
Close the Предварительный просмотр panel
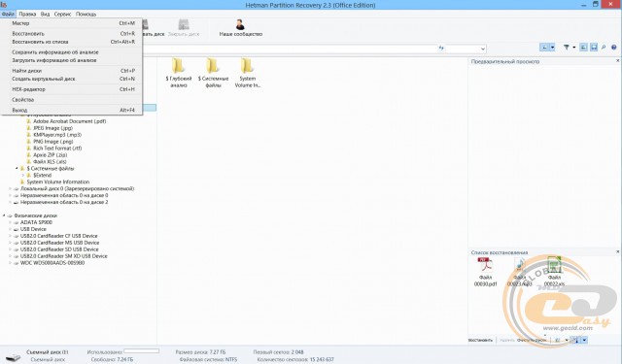point(618,61)
